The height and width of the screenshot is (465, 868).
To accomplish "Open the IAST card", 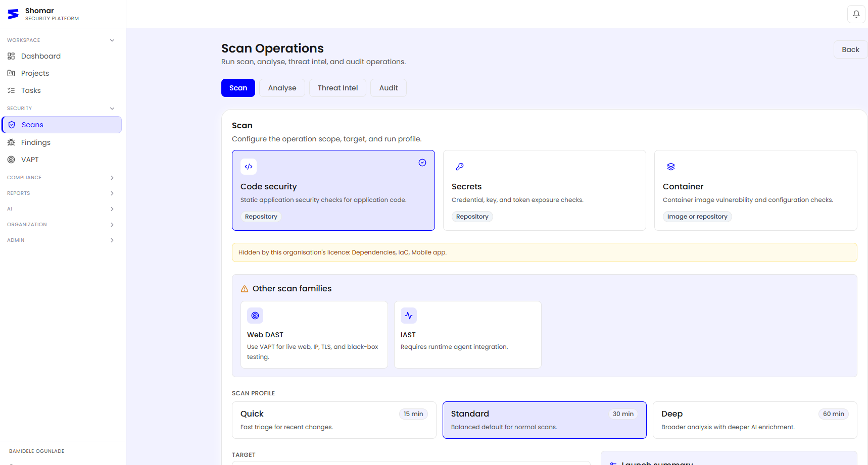I will (x=468, y=335).
